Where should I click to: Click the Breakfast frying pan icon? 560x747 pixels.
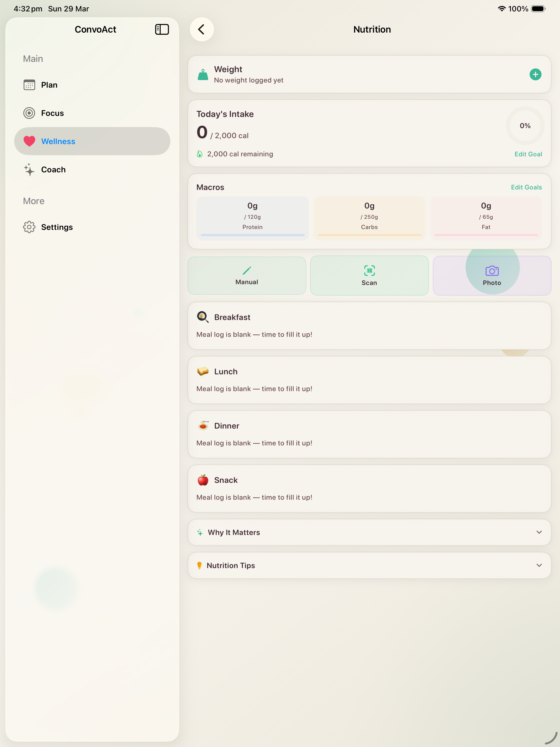pos(203,317)
